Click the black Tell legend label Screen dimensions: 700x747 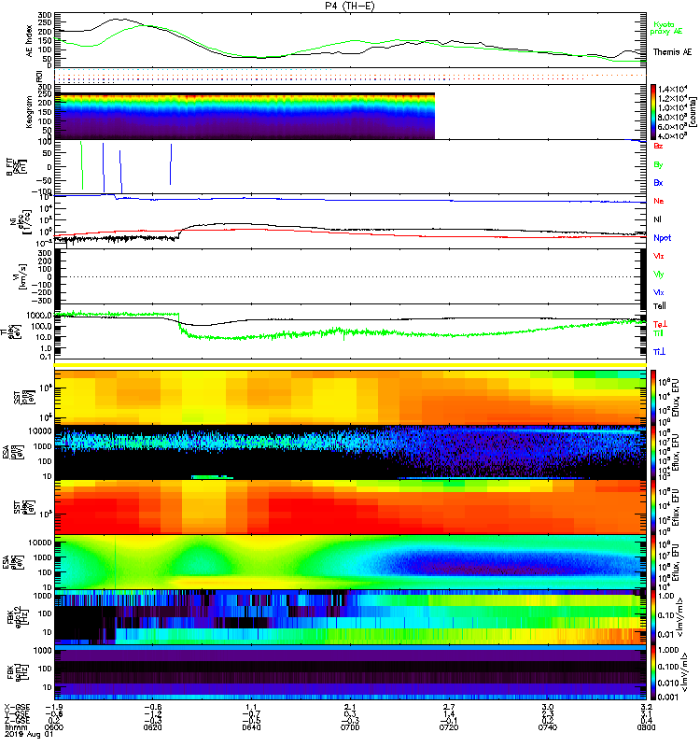(660, 306)
